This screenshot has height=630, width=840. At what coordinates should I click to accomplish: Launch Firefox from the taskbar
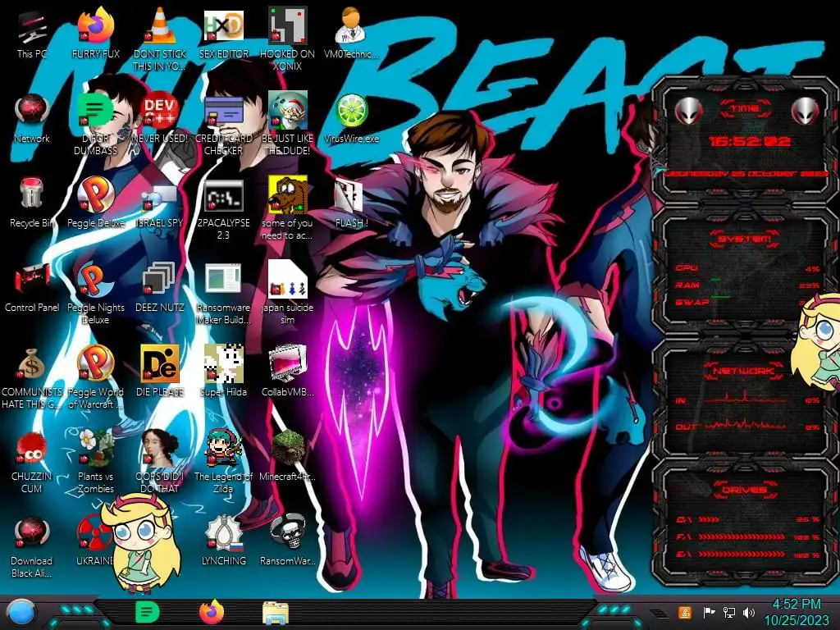212,612
